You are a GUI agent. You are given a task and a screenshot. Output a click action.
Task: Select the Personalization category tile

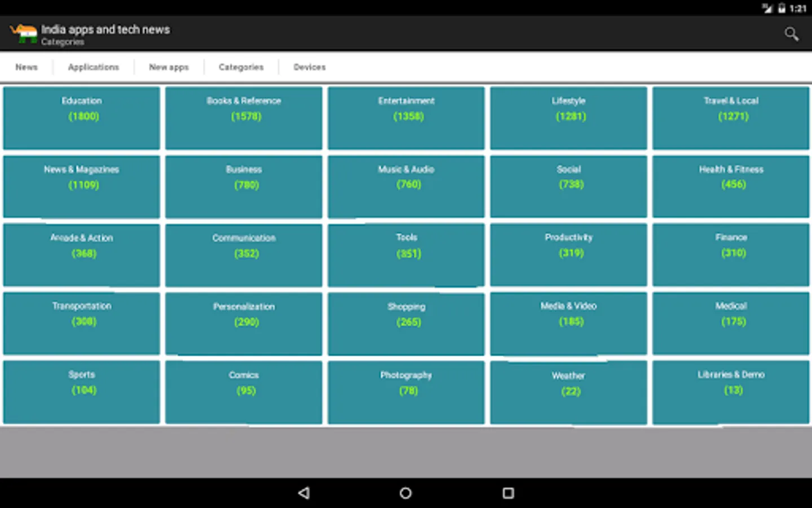[x=244, y=324]
